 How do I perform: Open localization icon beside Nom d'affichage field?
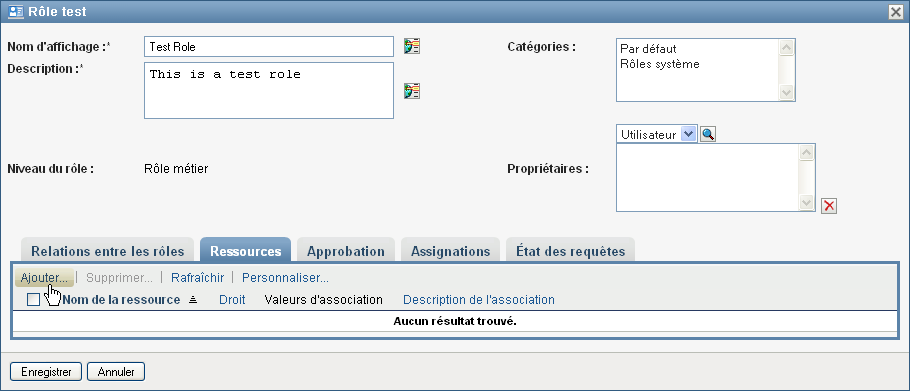412,46
